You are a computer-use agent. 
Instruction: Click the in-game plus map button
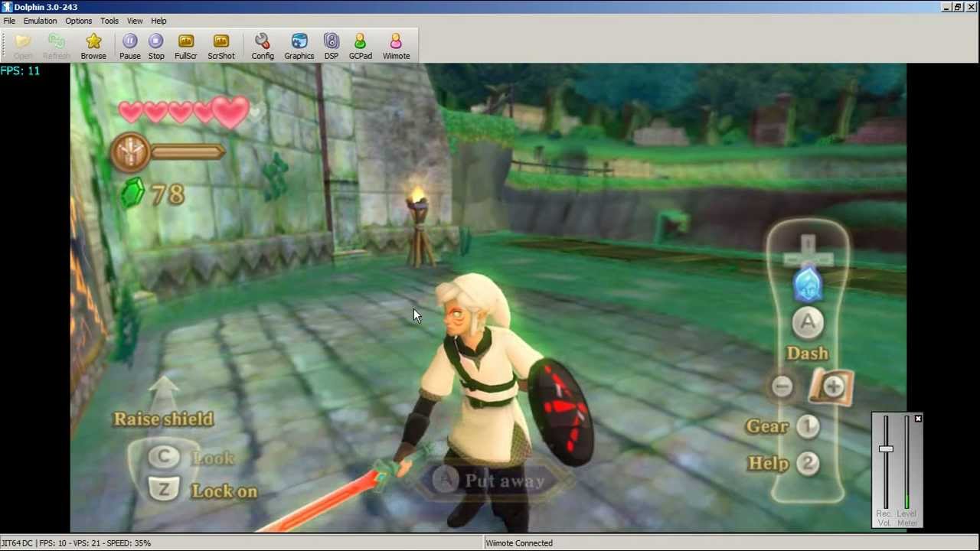pos(831,386)
